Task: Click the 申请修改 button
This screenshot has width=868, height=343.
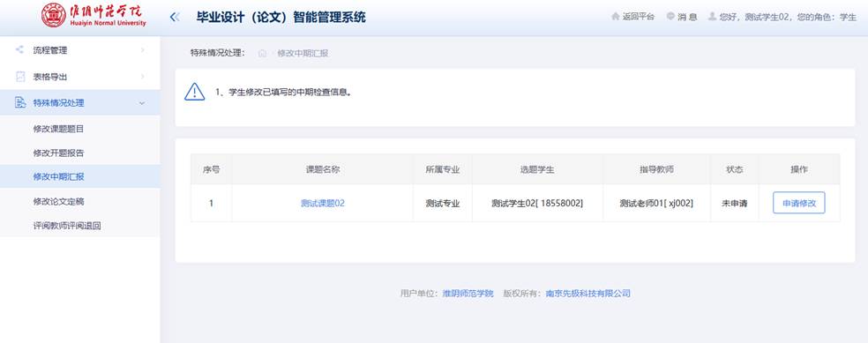Action: coord(799,203)
